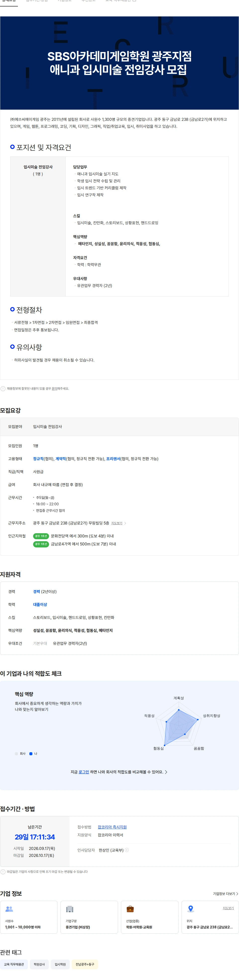Click the info icon beside the early-closing notice
This screenshot has height=980, width=239.
(x=3, y=872)
